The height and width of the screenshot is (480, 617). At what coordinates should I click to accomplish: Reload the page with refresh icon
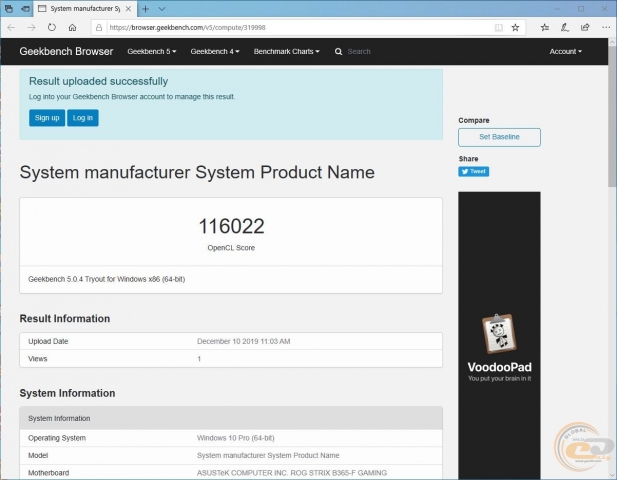click(x=52, y=28)
